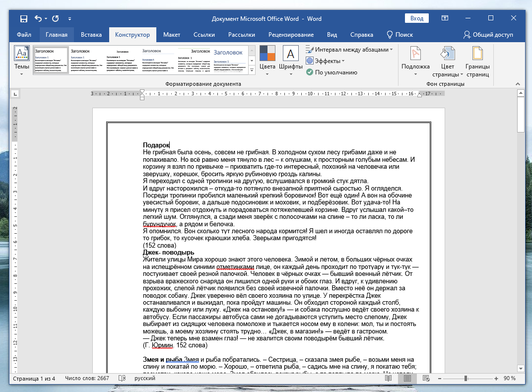Click vertical scrollbar down arrow
The height and width of the screenshot is (392, 532).
pyautogui.click(x=521, y=369)
